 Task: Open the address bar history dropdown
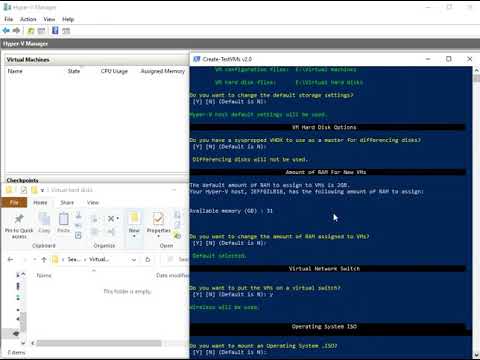(134, 260)
